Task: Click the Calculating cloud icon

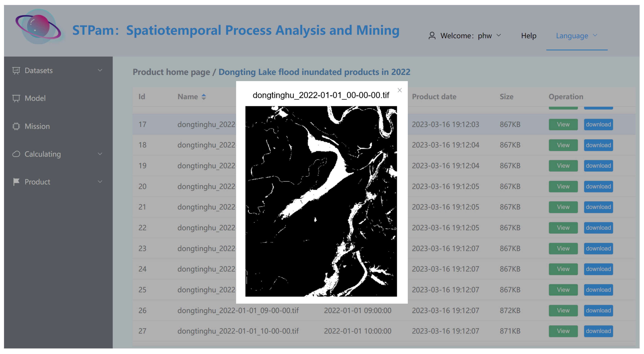Action: click(x=16, y=154)
